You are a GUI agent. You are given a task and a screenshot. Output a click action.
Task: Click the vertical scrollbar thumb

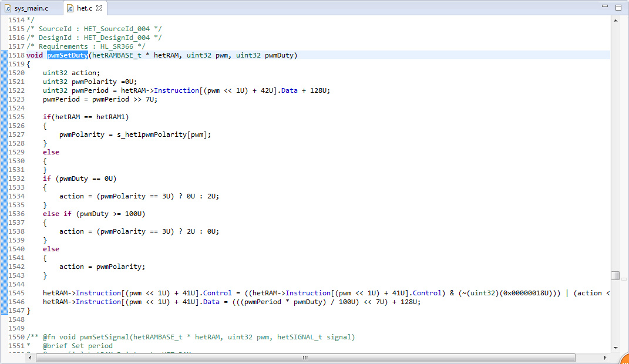click(615, 275)
